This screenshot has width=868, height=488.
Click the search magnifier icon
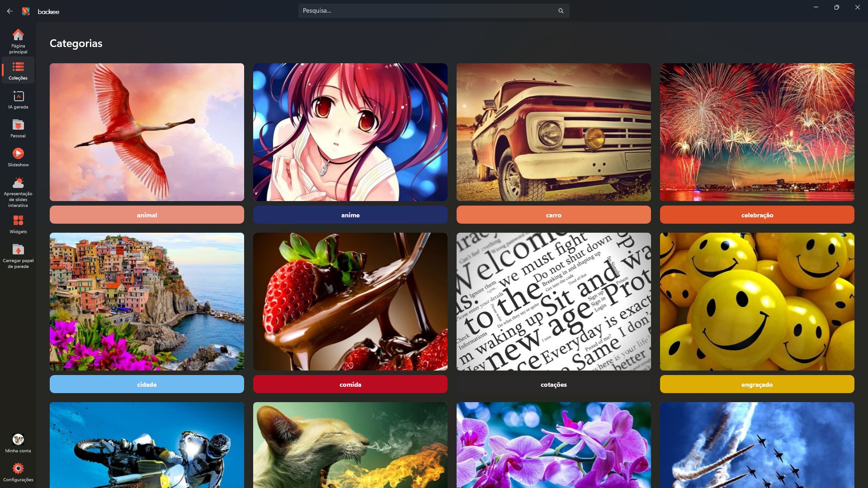click(561, 11)
